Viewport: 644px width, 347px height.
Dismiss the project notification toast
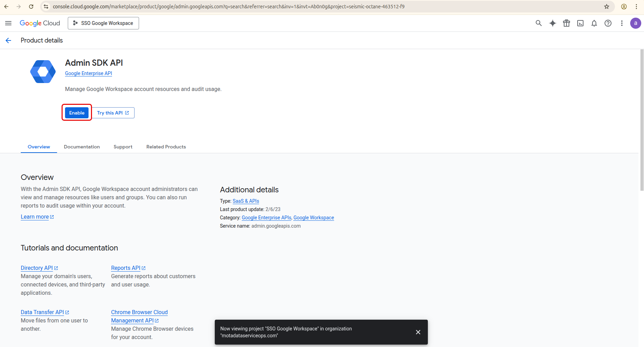418,332
